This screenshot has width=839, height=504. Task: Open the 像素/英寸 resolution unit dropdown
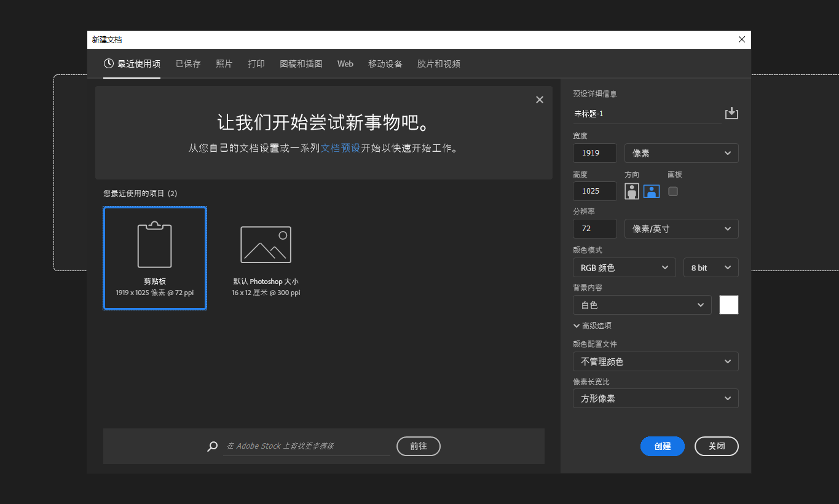[681, 228]
